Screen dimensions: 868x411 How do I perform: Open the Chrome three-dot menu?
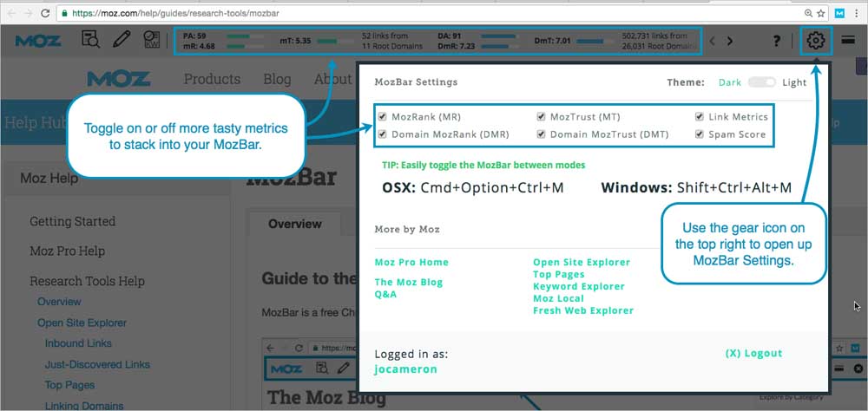point(856,13)
